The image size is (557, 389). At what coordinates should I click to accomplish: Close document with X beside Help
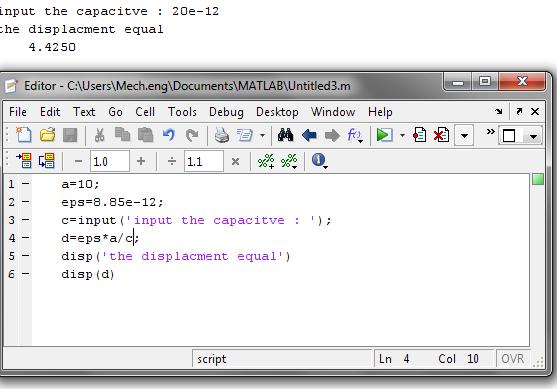(535, 112)
